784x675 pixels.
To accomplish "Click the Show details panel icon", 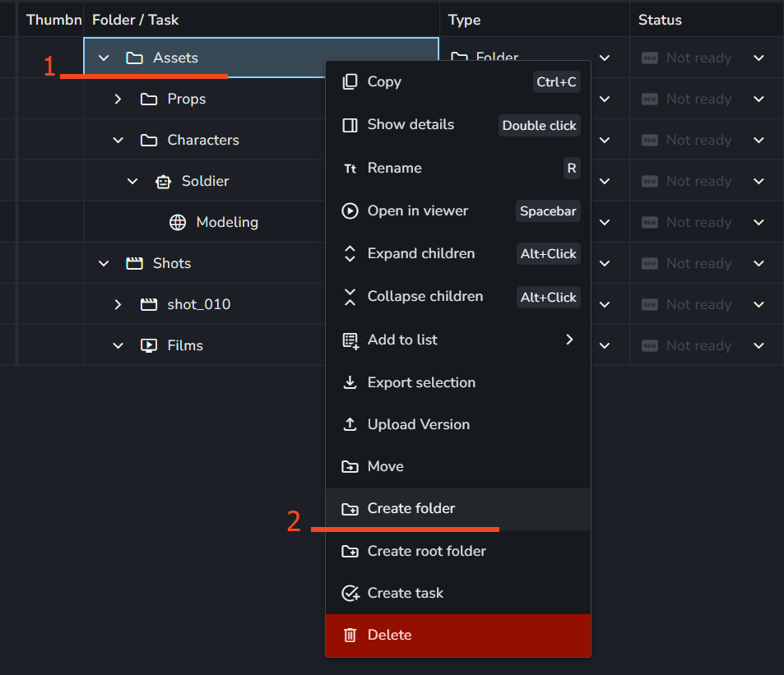I will 350,125.
